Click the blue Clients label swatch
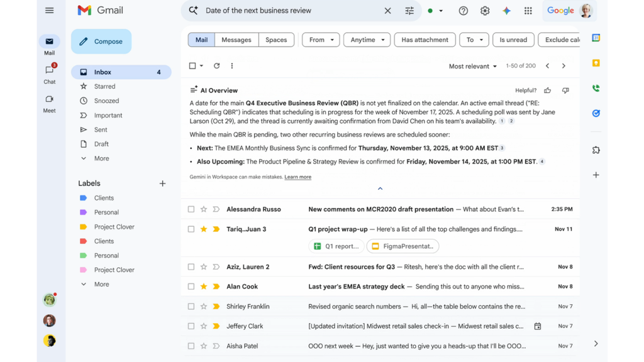Viewport: 644px width, 362px height. 84,198
